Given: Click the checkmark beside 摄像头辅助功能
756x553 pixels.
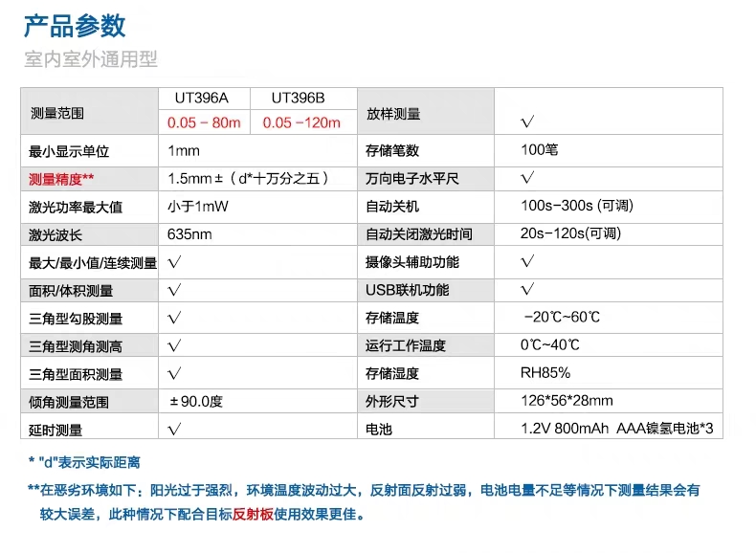Looking at the screenshot, I should pyautogui.click(x=527, y=261).
